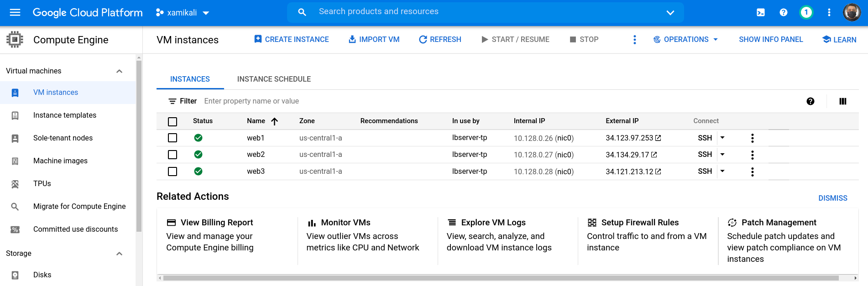The height and width of the screenshot is (286, 868).
Task: Open SSH options dropdown for web1
Action: click(722, 137)
